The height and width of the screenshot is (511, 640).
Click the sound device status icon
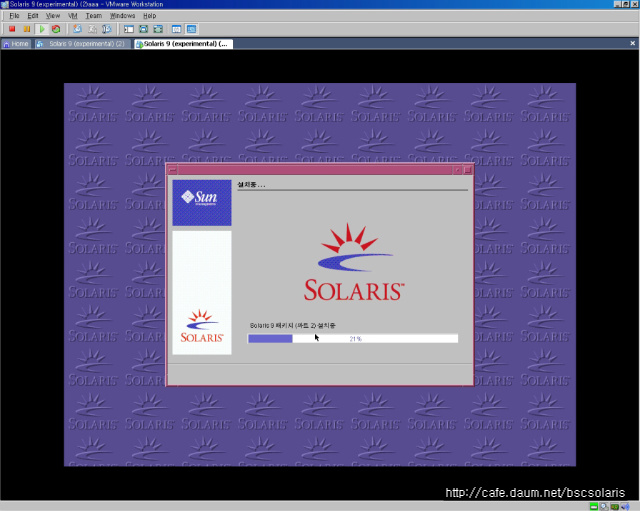tap(625, 507)
